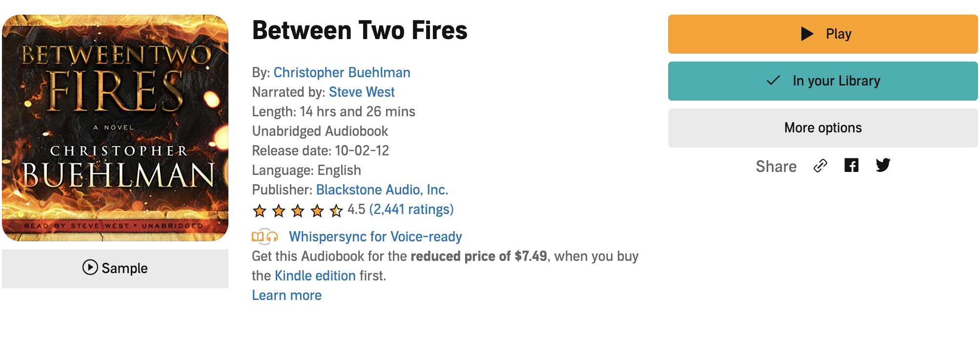Click the play triangle on the Play button
Image resolution: width=980 pixels, height=340 pixels.
pyautogui.click(x=807, y=34)
